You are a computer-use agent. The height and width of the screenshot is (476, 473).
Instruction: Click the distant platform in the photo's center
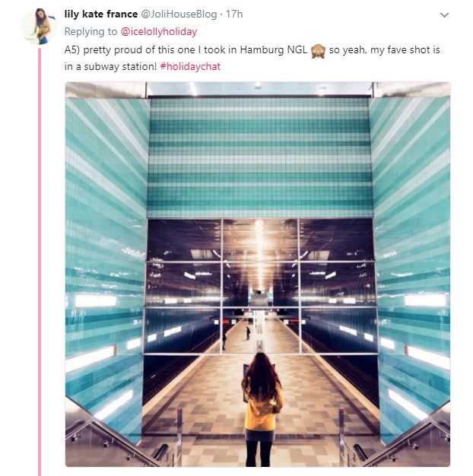pyautogui.click(x=259, y=334)
